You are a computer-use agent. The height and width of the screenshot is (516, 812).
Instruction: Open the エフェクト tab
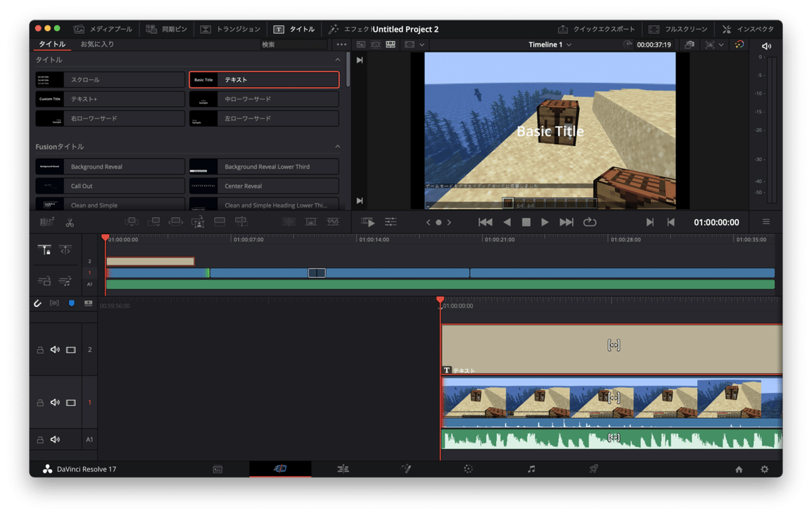(x=350, y=29)
